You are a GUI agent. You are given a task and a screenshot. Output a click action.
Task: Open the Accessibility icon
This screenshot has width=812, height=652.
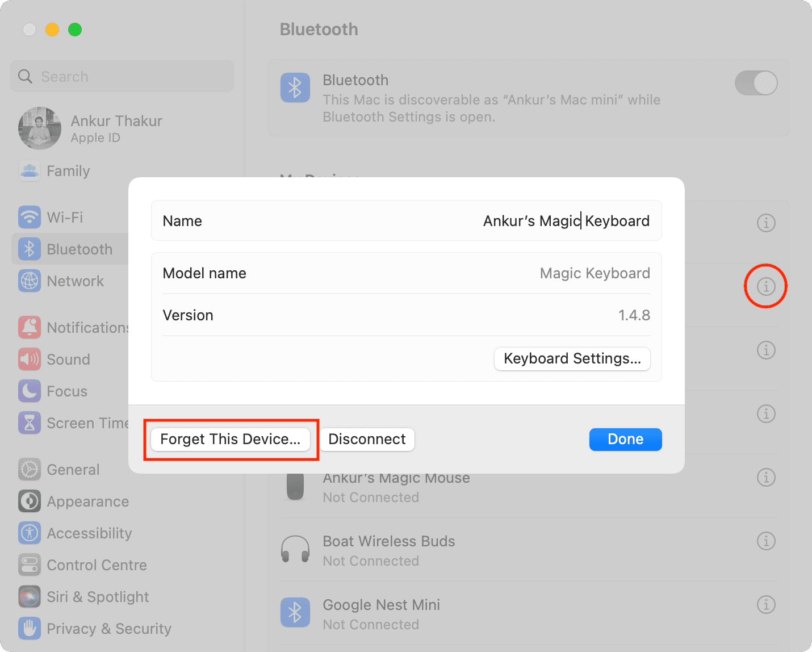(x=30, y=533)
